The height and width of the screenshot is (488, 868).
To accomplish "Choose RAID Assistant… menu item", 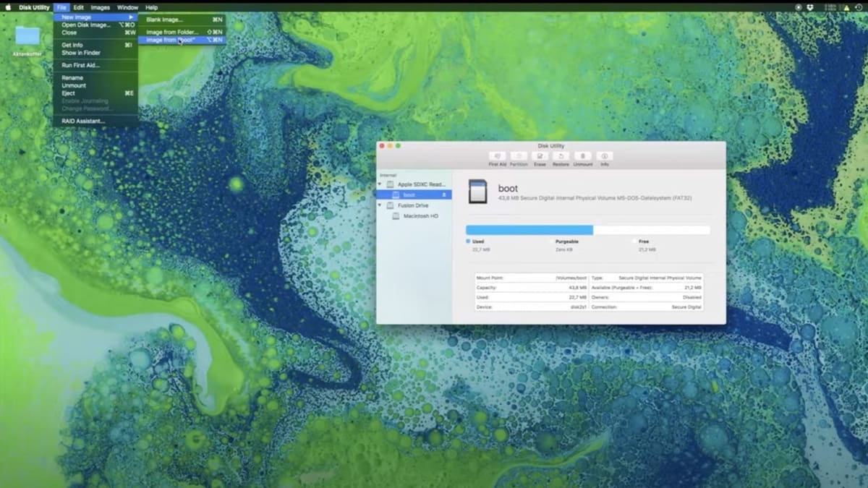I will tap(95, 121).
